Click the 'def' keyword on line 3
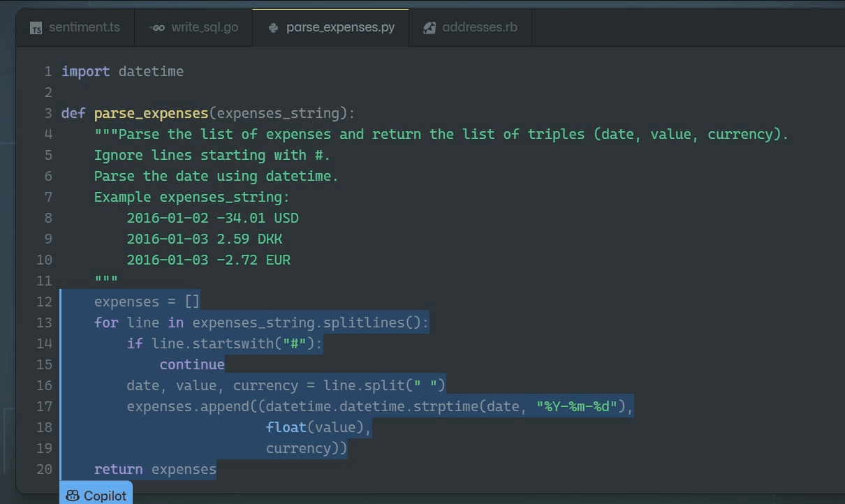The height and width of the screenshot is (504, 845). point(73,113)
